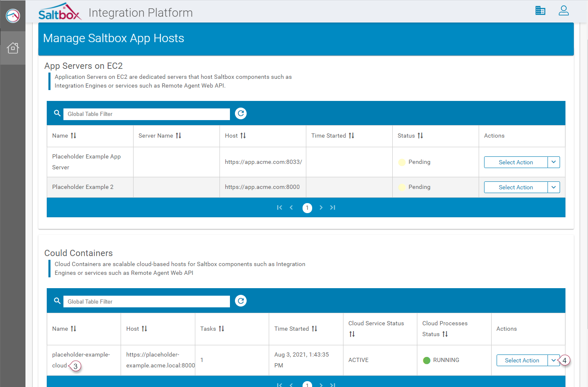The height and width of the screenshot is (387, 588).
Task: Click Select Action for Placeholder Example App Server
Action: click(516, 162)
